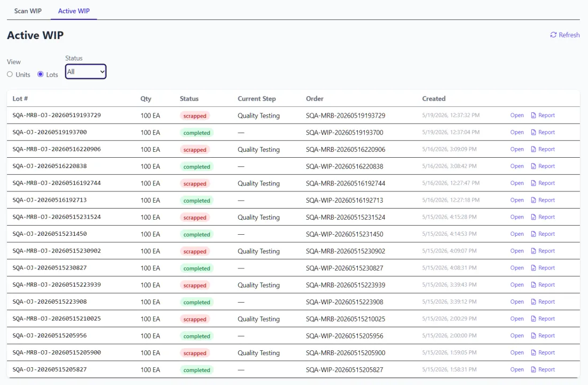Click the Status column header

point(189,98)
